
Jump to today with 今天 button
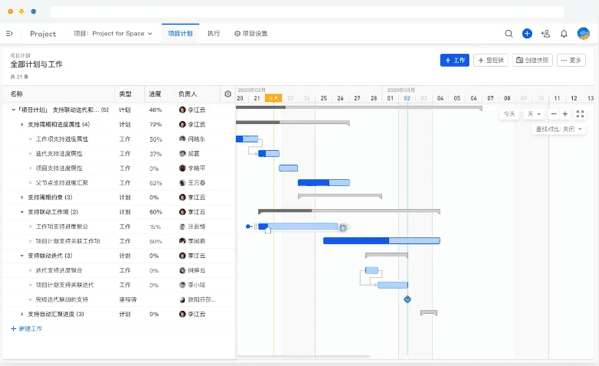click(509, 114)
